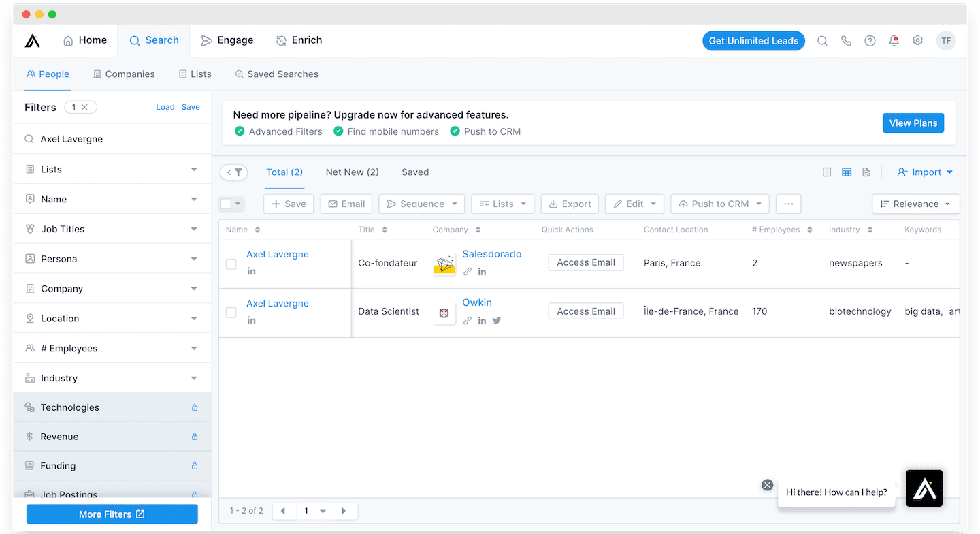Close the chat greeting bubble
Screen dimensions: 980x534
coord(768,485)
